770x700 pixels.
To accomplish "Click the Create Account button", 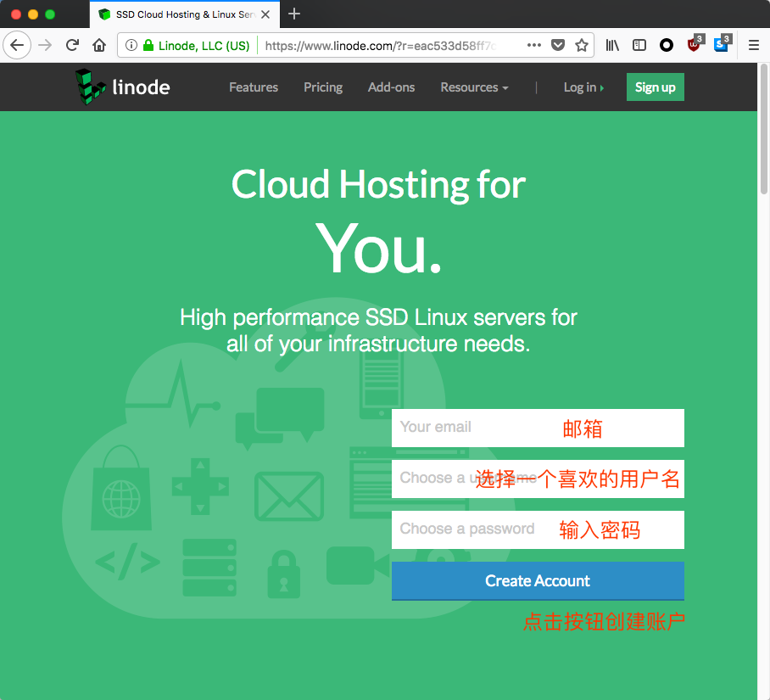I will pyautogui.click(x=538, y=580).
